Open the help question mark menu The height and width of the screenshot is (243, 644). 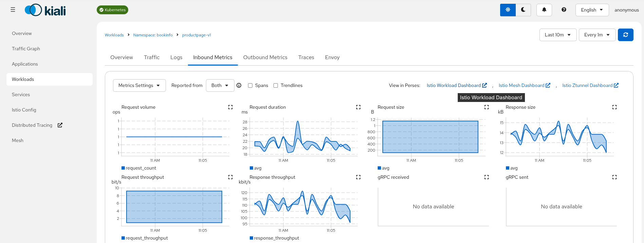(564, 10)
